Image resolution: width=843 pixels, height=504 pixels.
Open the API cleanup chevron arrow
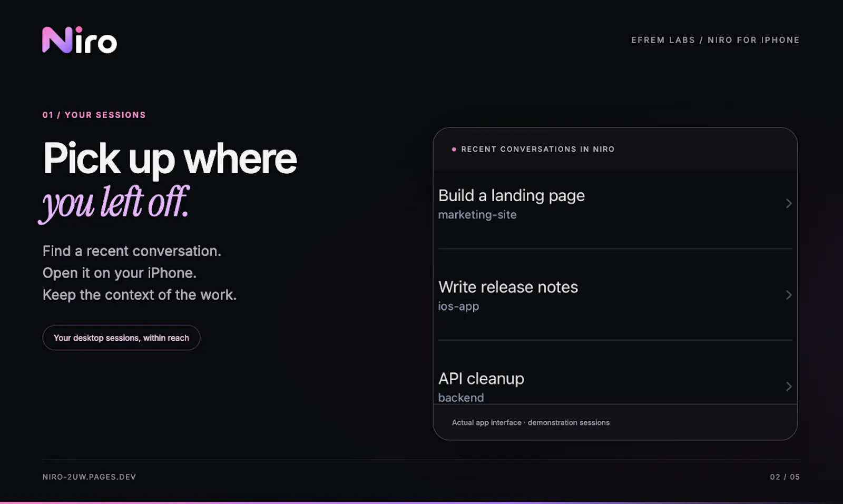click(789, 387)
